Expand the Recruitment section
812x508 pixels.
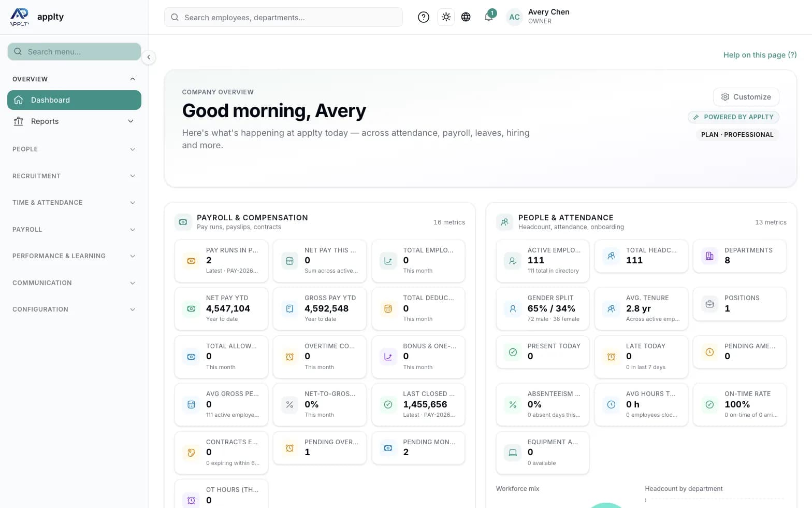pos(74,176)
